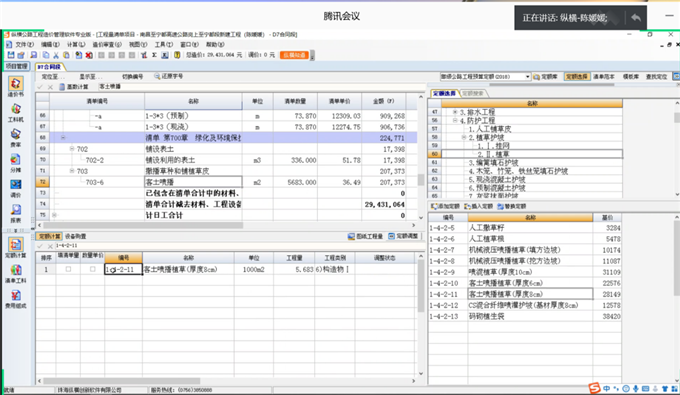Screen dimensions: 680x395
Task: Tick the 数量单价 checkbox in row 1
Action: pos(92,269)
